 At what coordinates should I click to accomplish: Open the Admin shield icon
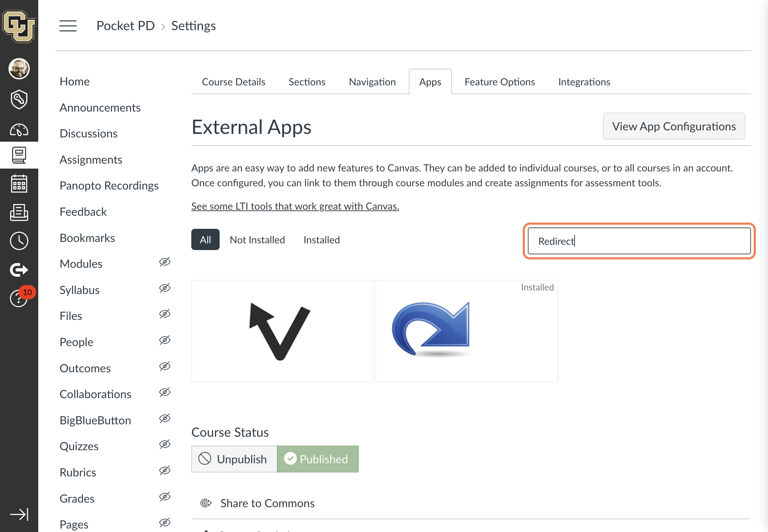pyautogui.click(x=19, y=100)
